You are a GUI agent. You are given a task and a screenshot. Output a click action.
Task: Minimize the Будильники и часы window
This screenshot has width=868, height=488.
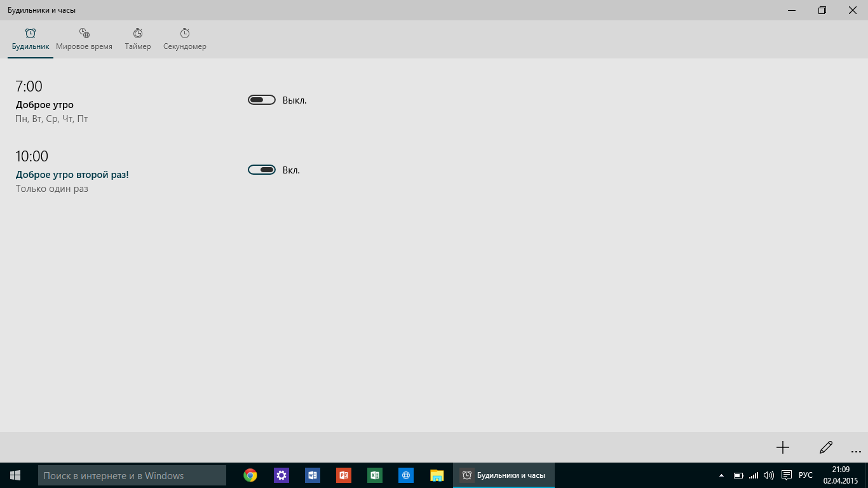[792, 10]
